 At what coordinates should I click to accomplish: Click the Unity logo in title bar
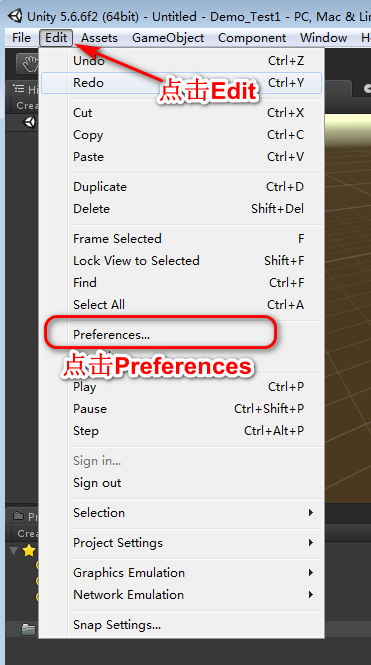(16, 16)
